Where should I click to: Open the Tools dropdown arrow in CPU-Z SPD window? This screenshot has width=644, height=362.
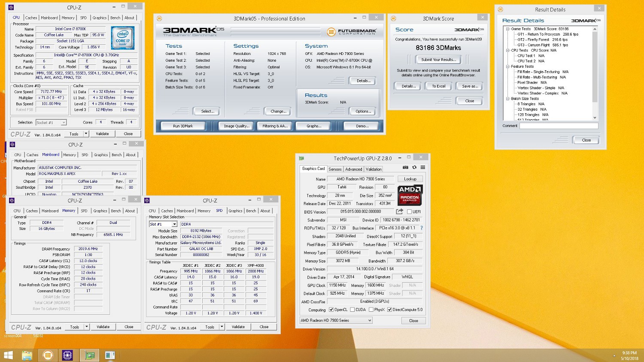(222, 327)
